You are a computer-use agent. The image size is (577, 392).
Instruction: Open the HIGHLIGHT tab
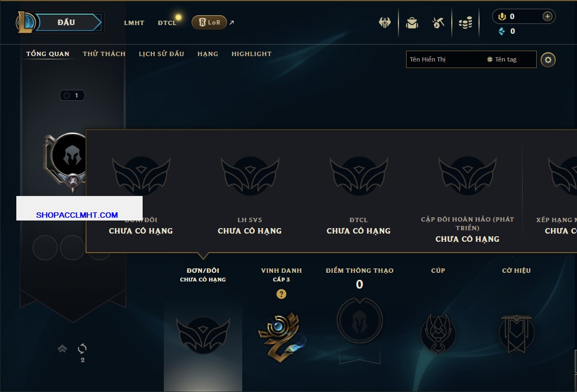251,54
